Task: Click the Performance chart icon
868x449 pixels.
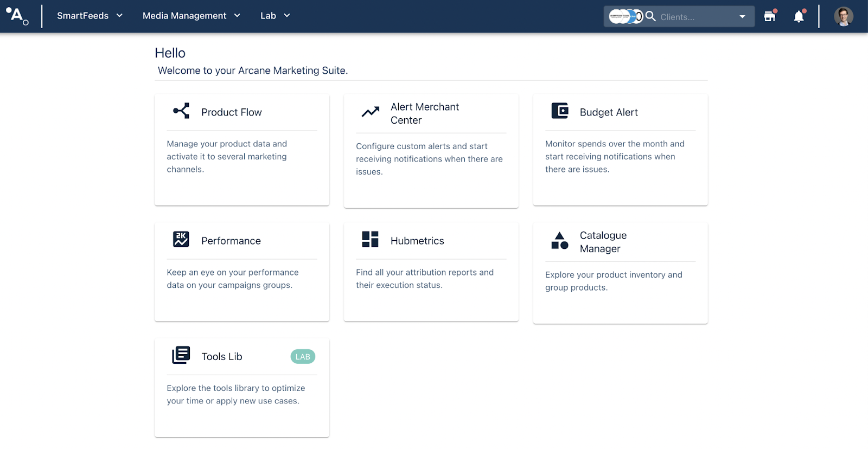Action: [181, 239]
